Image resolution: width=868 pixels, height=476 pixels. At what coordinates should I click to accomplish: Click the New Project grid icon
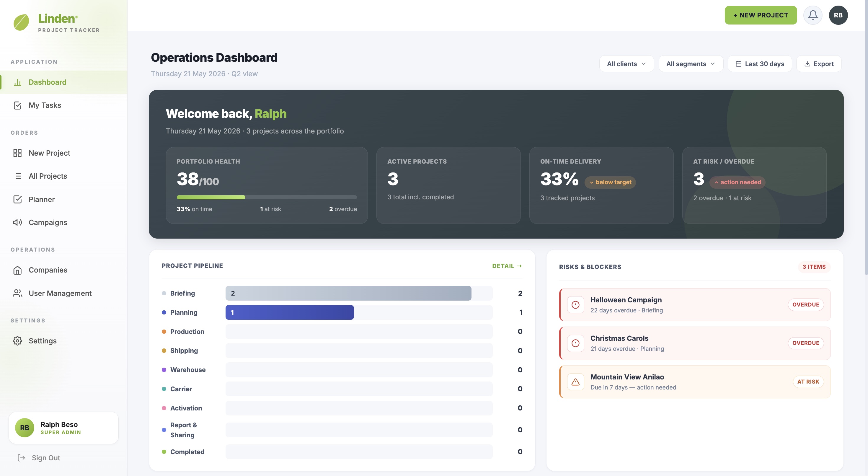(17, 153)
